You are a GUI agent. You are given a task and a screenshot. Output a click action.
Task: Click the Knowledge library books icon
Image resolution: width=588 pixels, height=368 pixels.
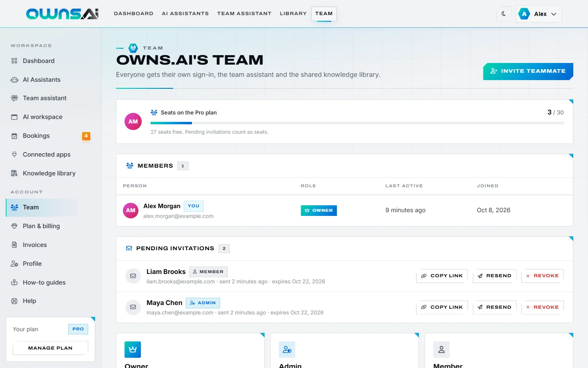pyautogui.click(x=14, y=173)
